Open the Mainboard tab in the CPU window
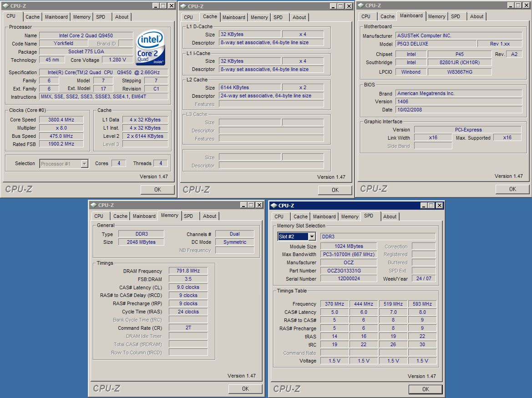Viewport: 532px width, 398px height. [x=56, y=17]
